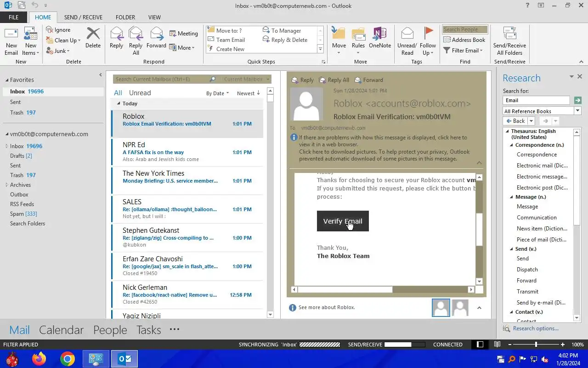This screenshot has width=588, height=368.
Task: Click the mailbox search magnifier icon
Action: click(212, 79)
